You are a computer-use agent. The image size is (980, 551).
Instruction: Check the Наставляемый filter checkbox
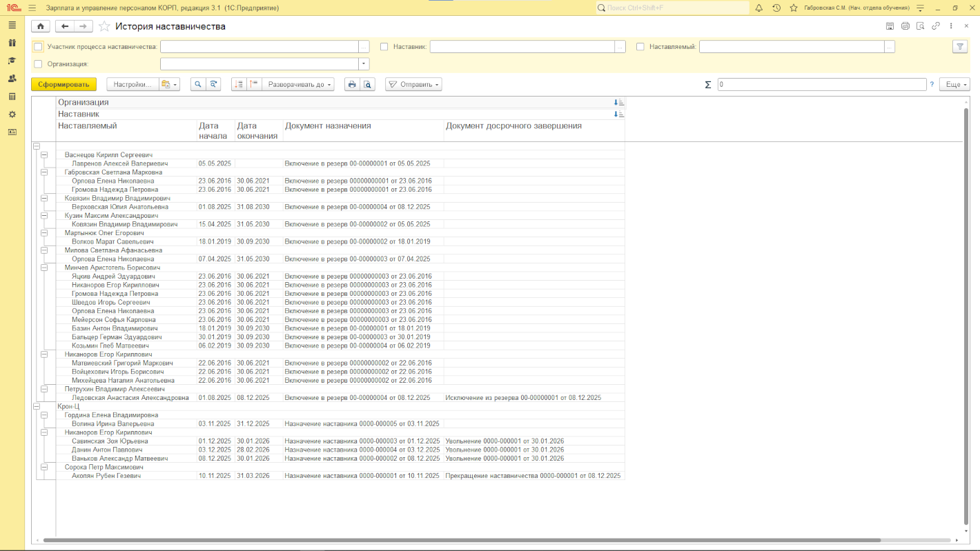point(640,47)
